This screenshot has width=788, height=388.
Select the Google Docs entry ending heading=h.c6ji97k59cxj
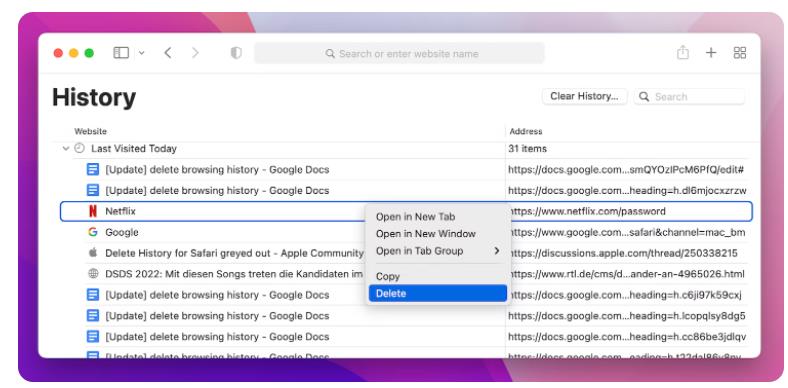(217, 295)
